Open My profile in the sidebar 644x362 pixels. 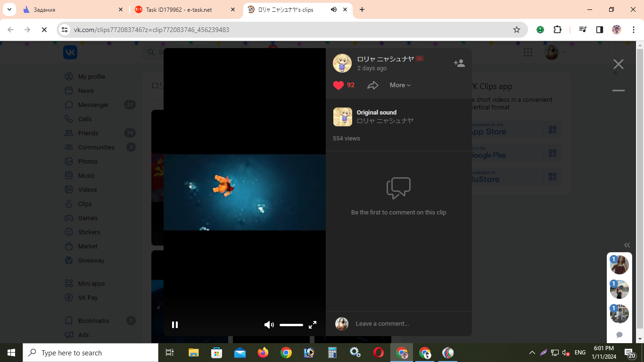point(91,76)
